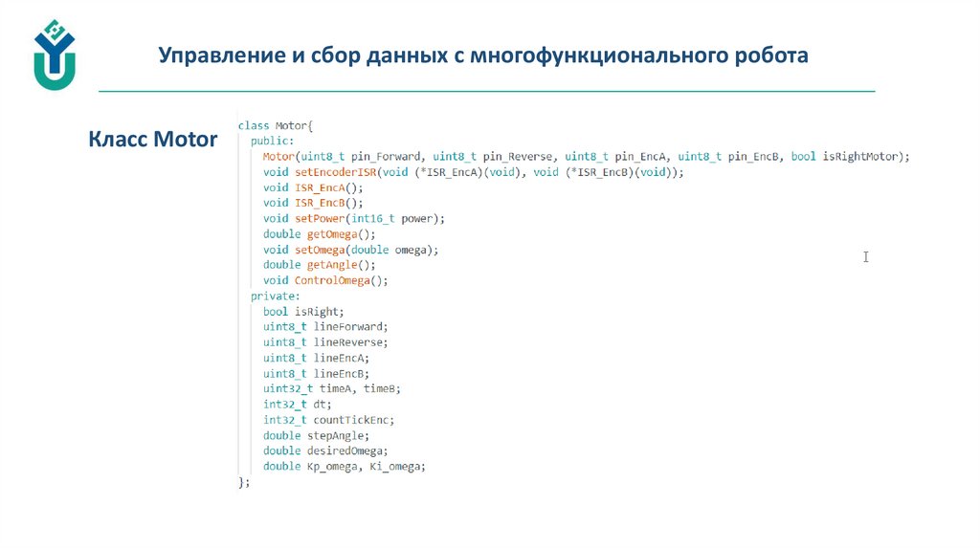Click the 'void setOmega(double omega);' line
This screenshot has height=549, width=980.
point(350,250)
